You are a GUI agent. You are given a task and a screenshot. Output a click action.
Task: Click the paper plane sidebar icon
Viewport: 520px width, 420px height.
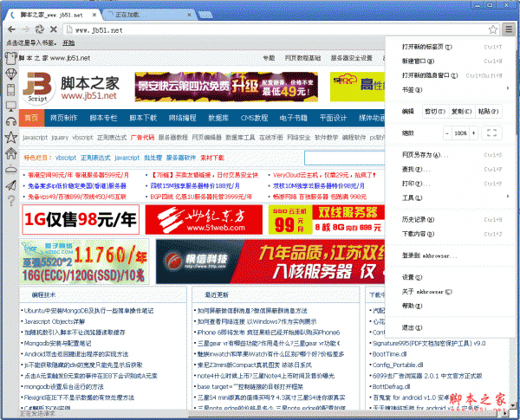click(11, 185)
